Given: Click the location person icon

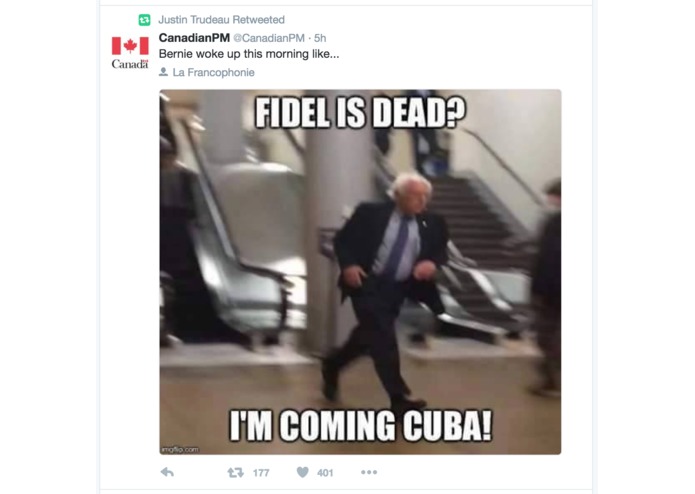Looking at the screenshot, I should pos(163,72).
